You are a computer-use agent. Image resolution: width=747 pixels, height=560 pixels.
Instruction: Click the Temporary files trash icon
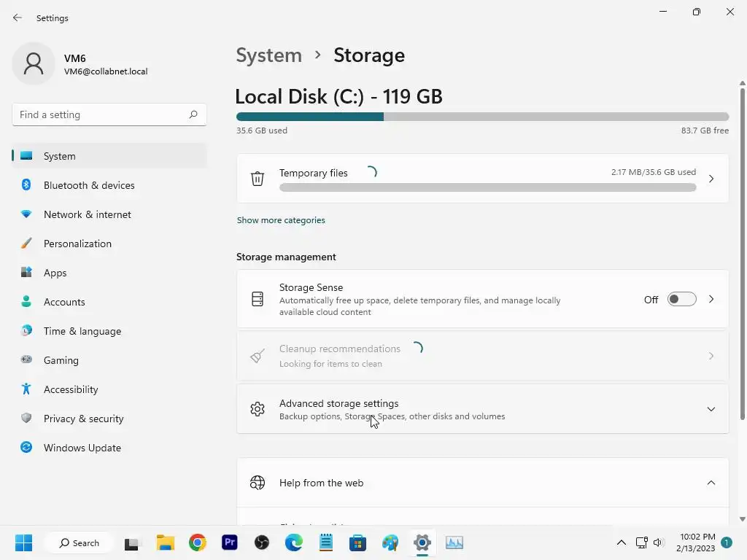coord(258,179)
